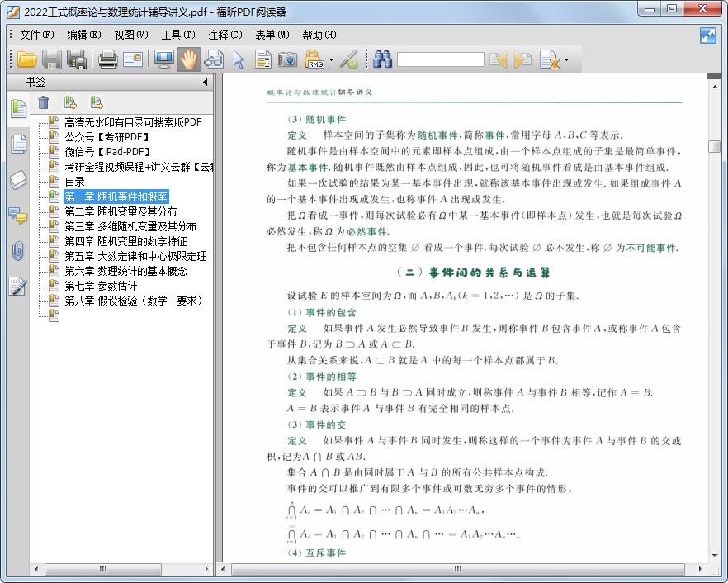Open the Attachments paperclip sidebar icon
This screenshot has width=728, height=583.
pyautogui.click(x=18, y=251)
